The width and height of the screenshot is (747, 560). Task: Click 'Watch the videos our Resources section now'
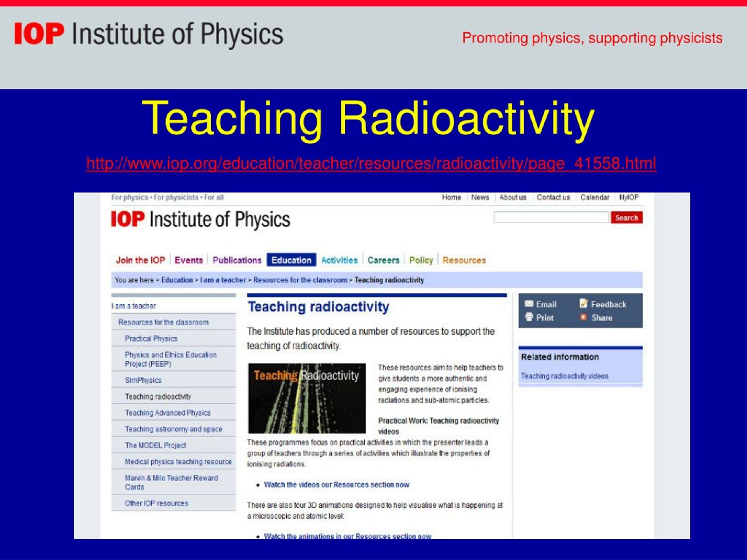tap(336, 485)
